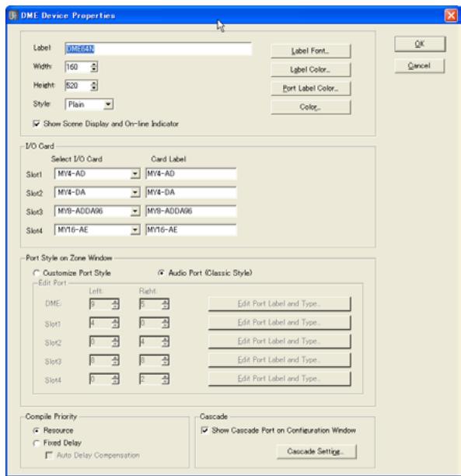Open the Label Color picker
Image resolution: width=461 pixels, height=476 pixels.
(x=310, y=70)
